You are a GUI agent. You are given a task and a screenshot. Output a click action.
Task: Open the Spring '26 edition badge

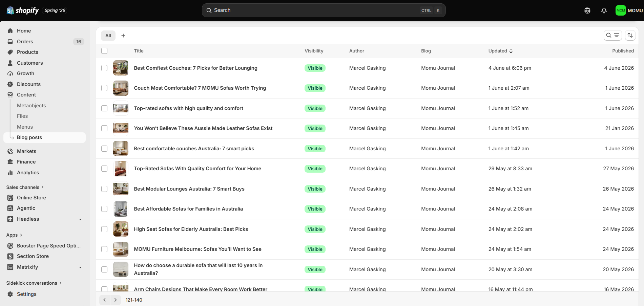[x=55, y=10]
